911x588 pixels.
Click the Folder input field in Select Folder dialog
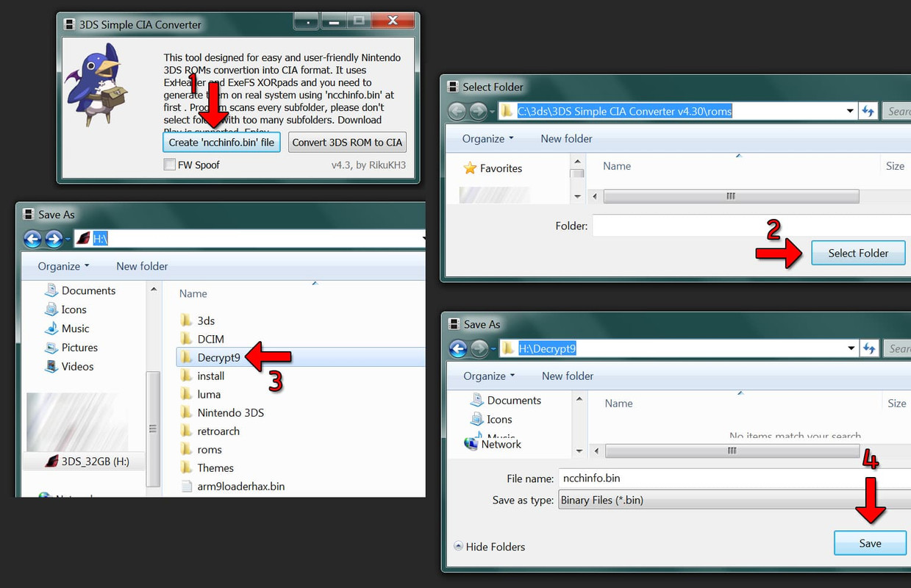tap(751, 226)
